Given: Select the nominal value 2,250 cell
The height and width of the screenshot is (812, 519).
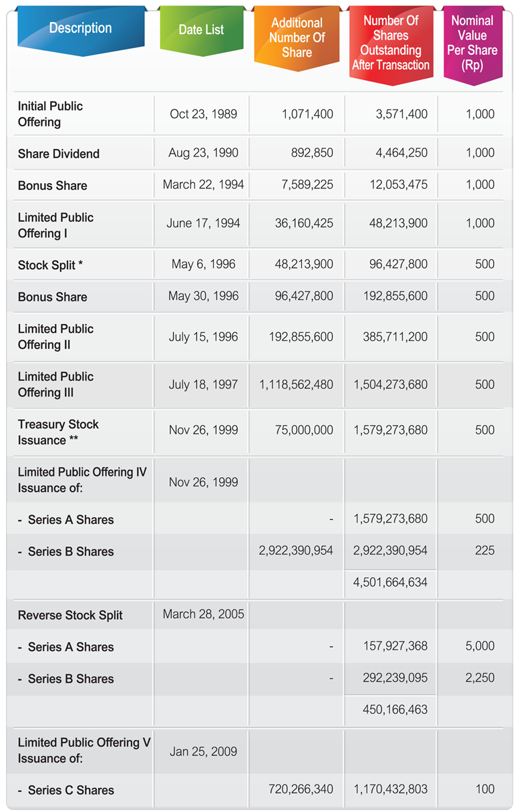Looking at the screenshot, I should 480,678.
